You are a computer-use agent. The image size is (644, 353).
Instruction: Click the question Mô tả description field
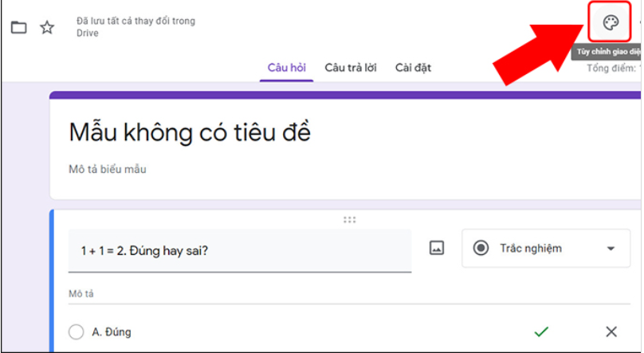pyautogui.click(x=349, y=294)
